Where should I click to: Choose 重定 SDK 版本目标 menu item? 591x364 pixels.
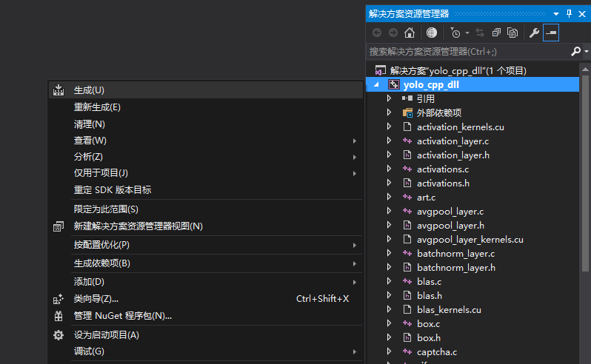[x=206, y=189]
